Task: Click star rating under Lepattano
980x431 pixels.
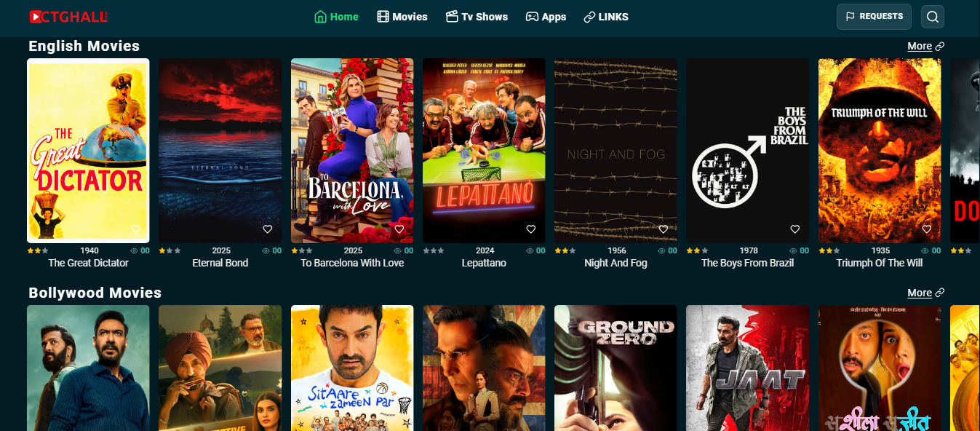Action: 434,250
